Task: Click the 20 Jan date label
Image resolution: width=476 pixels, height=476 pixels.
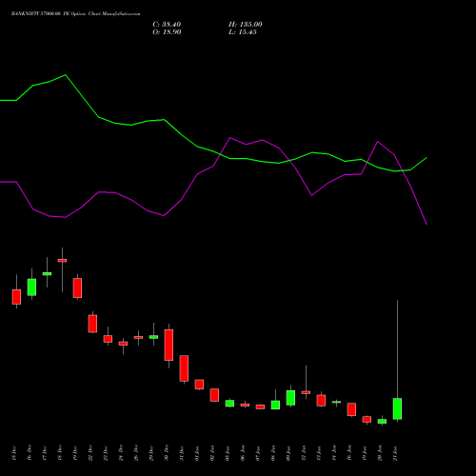Action: click(380, 453)
